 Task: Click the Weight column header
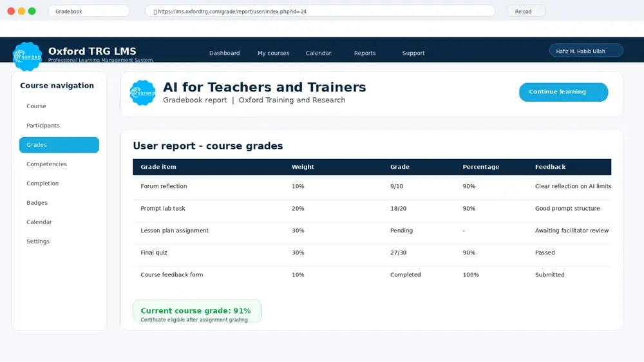pos(303,167)
